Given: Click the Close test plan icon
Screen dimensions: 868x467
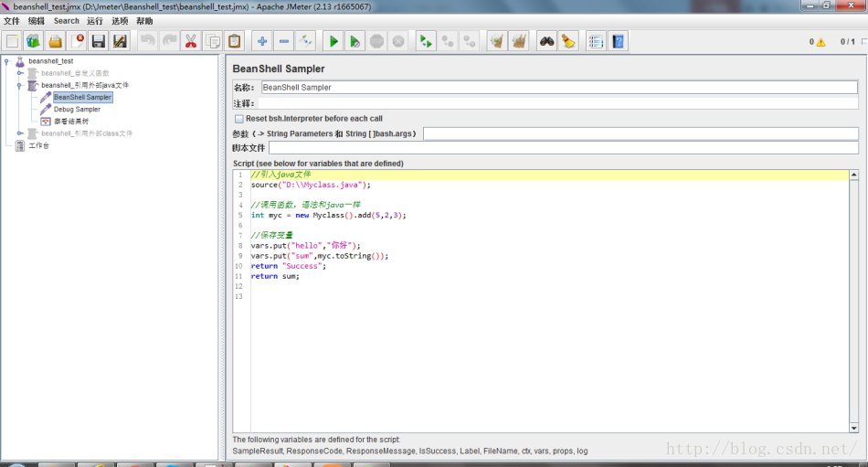Looking at the screenshot, I should 78,41.
